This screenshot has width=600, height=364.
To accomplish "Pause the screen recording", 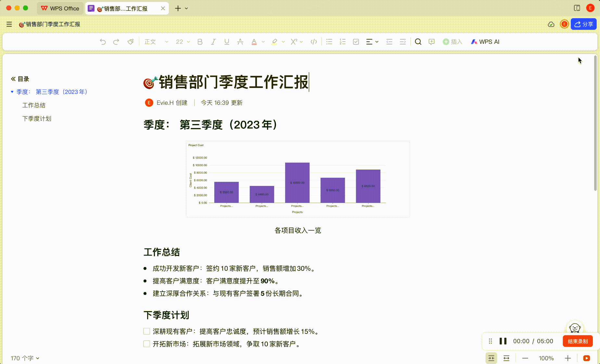I will click(x=503, y=341).
